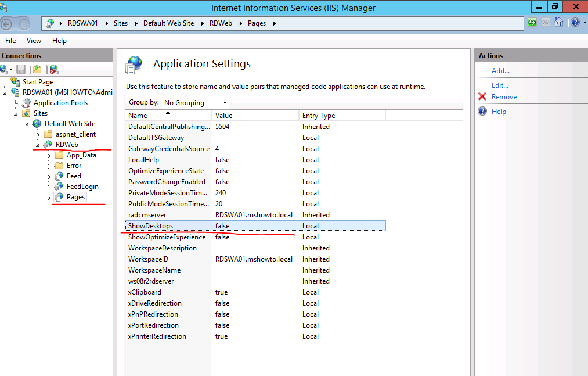
Task: Click the Remove action link
Action: click(x=504, y=97)
